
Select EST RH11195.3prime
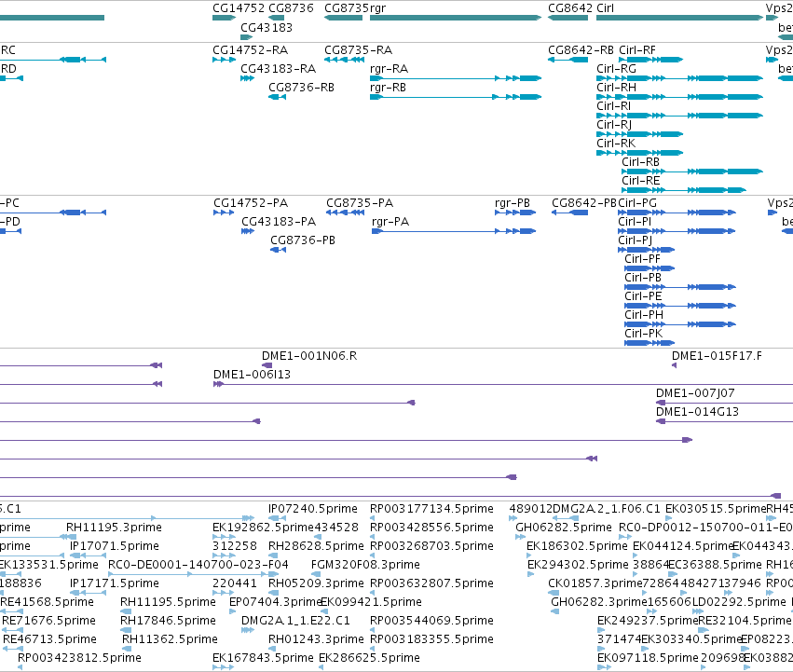(x=115, y=528)
